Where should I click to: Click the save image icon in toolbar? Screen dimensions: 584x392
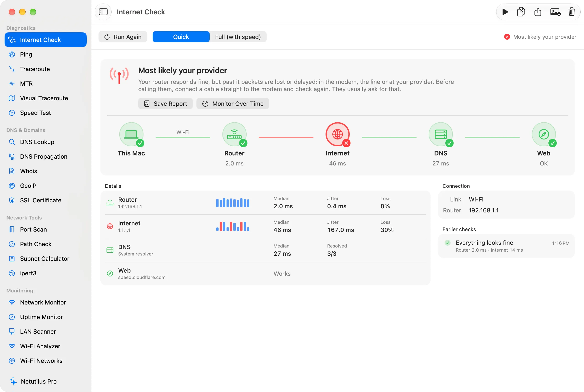coord(555,12)
